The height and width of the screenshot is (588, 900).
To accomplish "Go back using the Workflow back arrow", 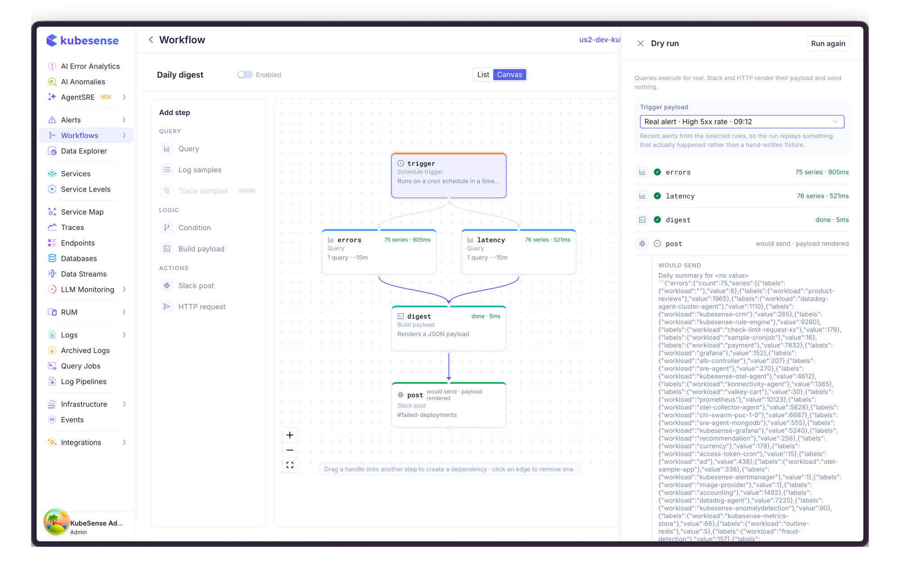I will [151, 40].
